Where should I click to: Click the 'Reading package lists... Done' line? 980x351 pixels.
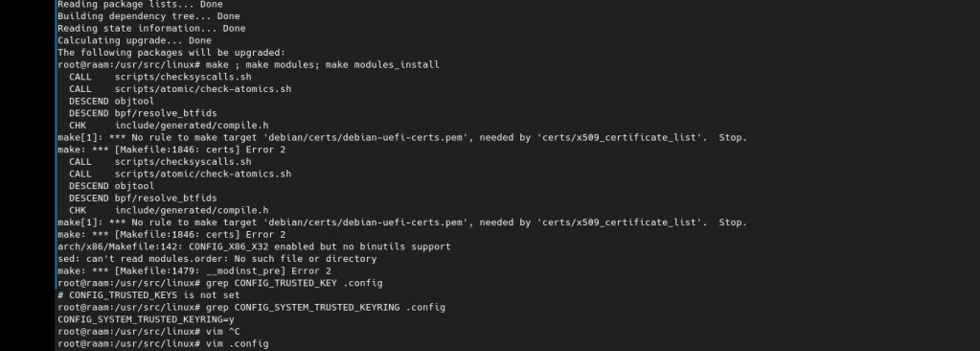pos(140,5)
